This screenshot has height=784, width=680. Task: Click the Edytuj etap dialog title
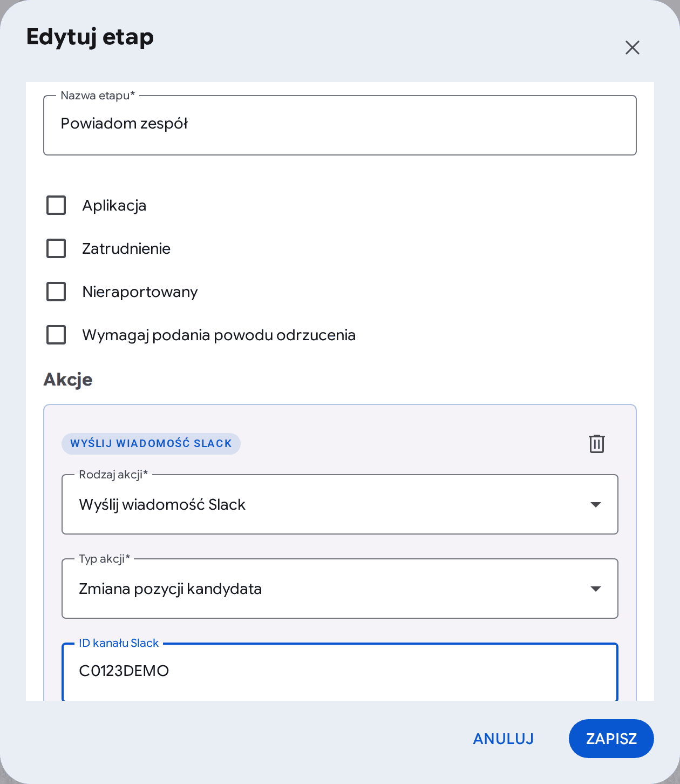coord(90,37)
